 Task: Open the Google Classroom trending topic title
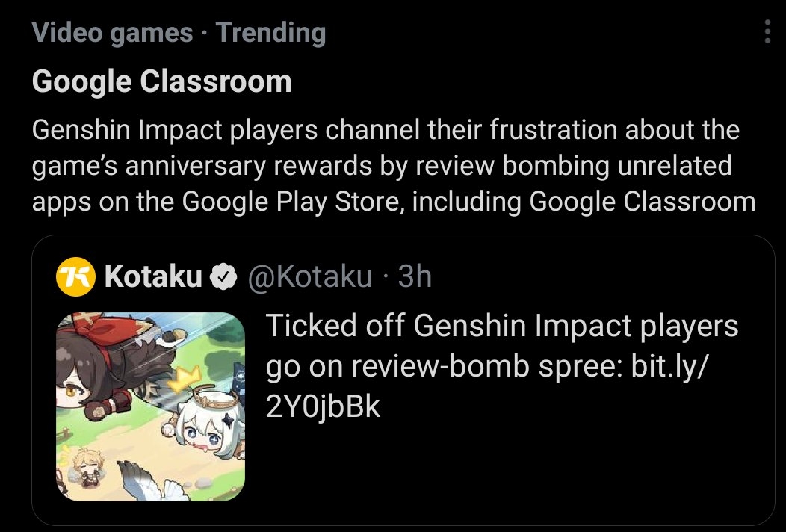coord(161,81)
